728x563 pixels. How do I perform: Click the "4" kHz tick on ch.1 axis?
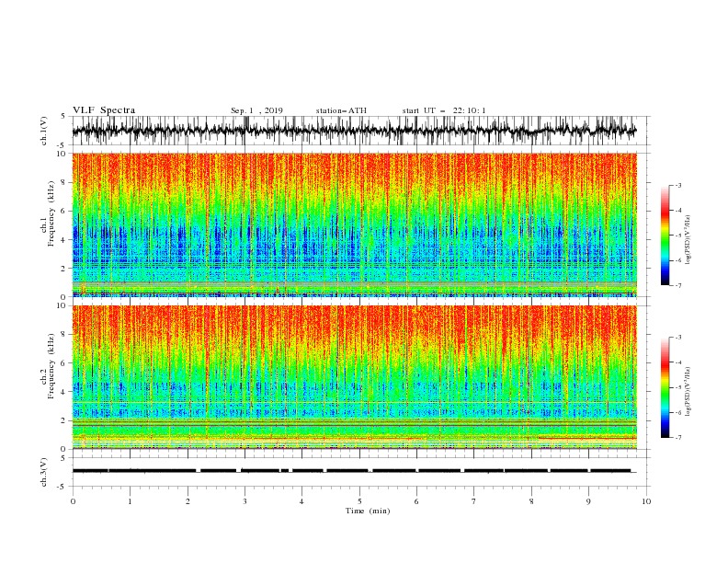click(64, 240)
